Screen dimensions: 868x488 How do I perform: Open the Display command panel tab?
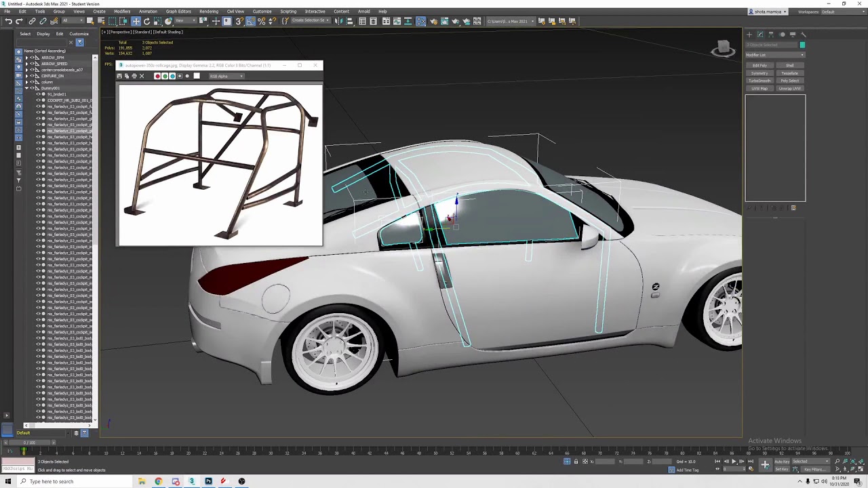[x=793, y=35]
